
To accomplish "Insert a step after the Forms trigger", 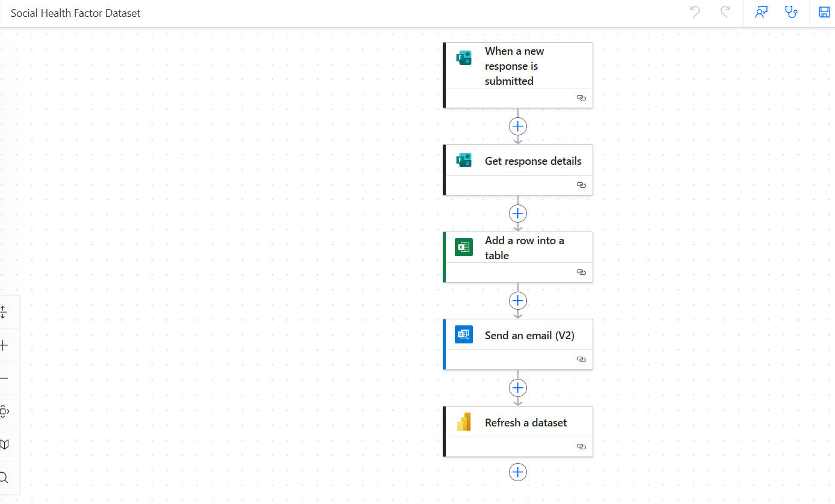I will (x=517, y=126).
